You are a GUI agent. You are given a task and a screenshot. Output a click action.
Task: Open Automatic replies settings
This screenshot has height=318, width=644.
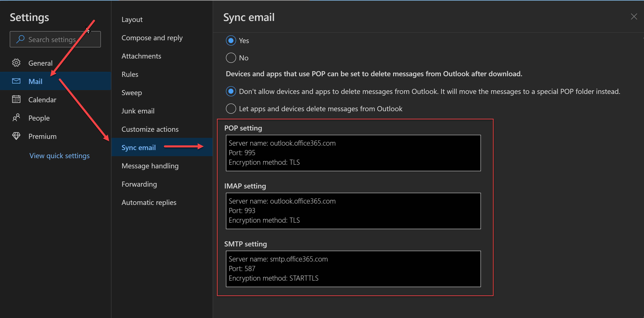click(149, 203)
